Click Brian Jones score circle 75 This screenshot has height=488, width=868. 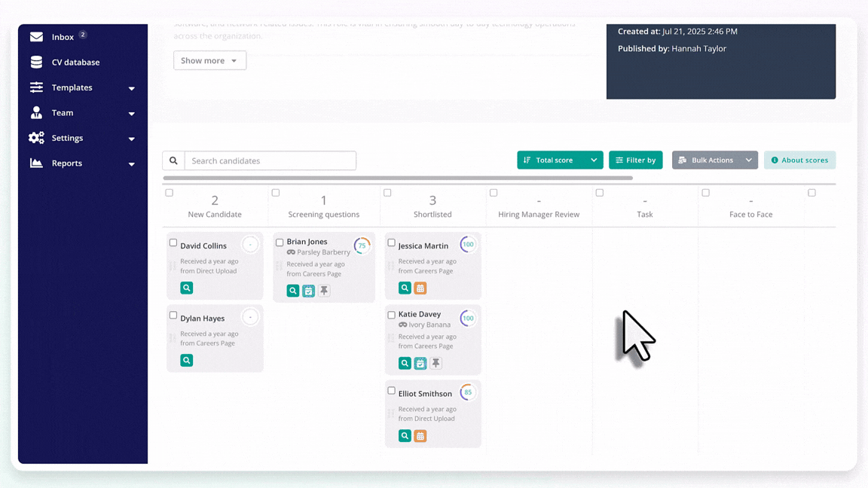click(x=362, y=246)
